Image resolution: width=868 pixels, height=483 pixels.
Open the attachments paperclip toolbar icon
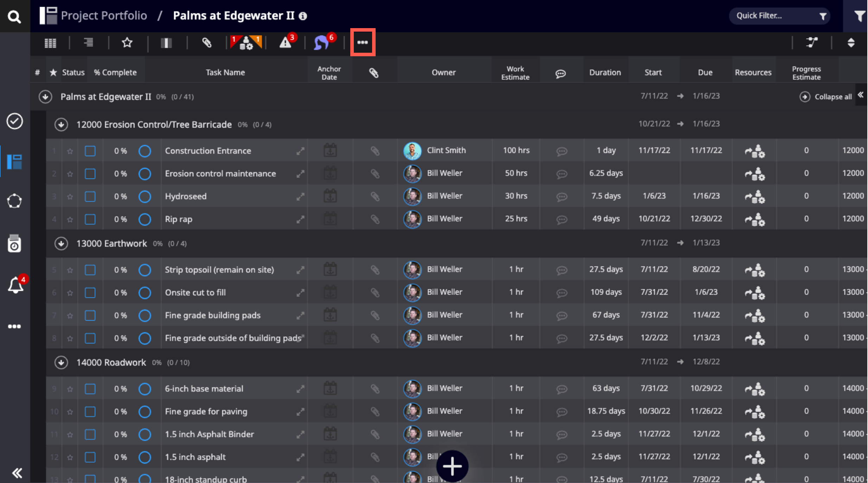coord(207,43)
